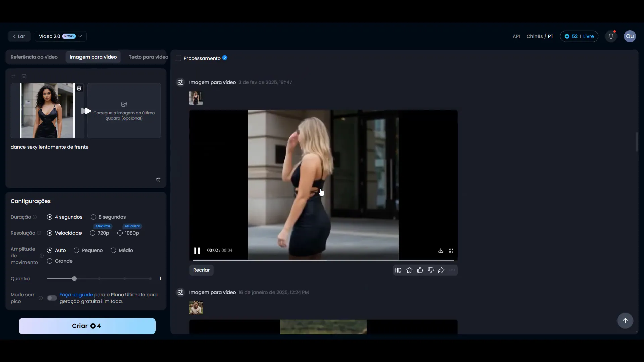The height and width of the screenshot is (362, 644).
Task: Click the Atualizar badge above 1080p
Action: click(132, 226)
